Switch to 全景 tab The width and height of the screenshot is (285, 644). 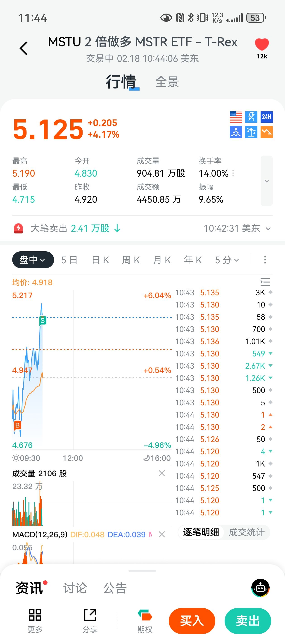tap(167, 82)
